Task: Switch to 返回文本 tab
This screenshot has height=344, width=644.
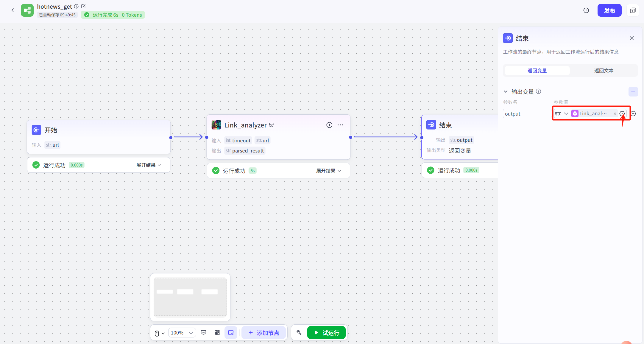Action: coord(604,71)
